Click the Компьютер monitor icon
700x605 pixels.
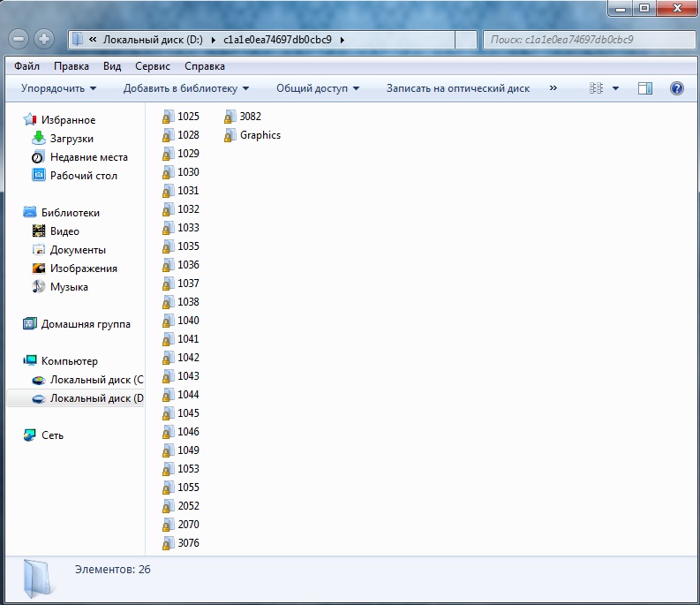click(29, 360)
